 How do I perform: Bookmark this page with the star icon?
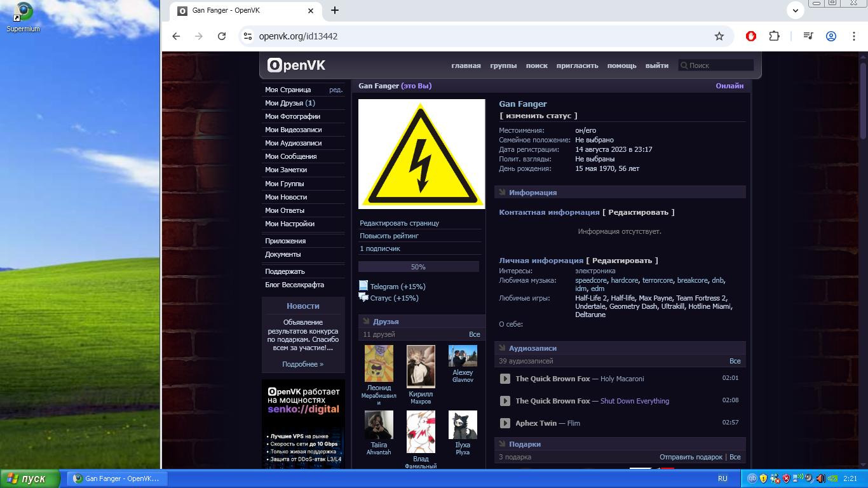(719, 36)
